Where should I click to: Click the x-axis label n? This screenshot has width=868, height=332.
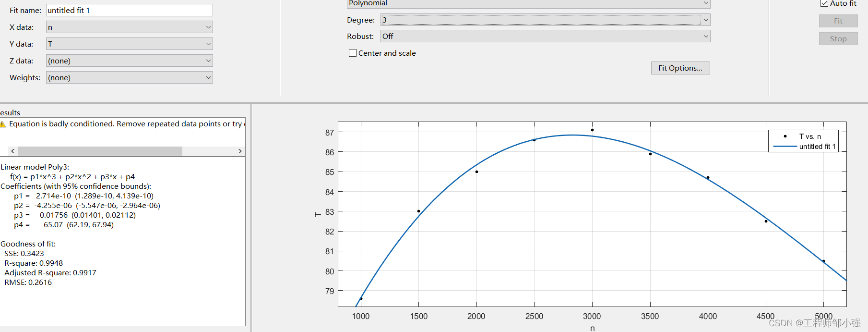tap(593, 328)
